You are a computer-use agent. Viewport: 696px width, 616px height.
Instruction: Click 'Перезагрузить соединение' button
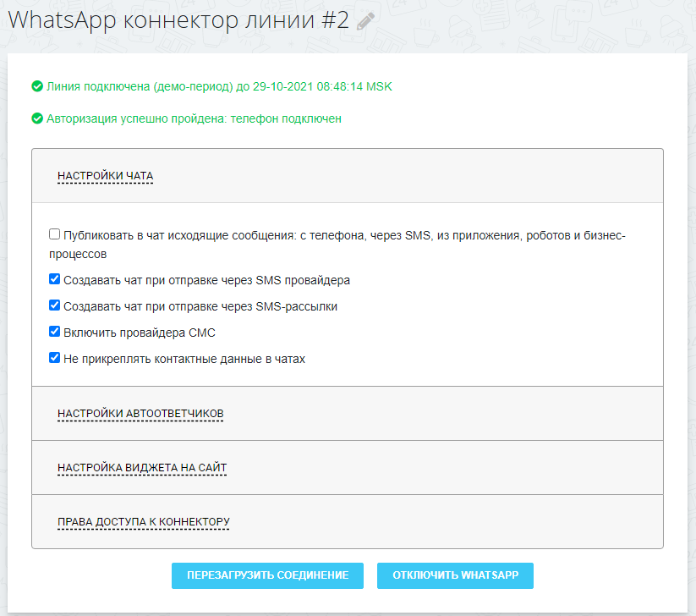[267, 575]
